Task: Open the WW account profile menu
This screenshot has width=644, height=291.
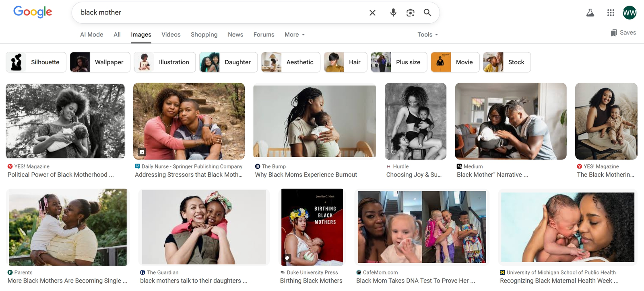Action: pyautogui.click(x=629, y=13)
